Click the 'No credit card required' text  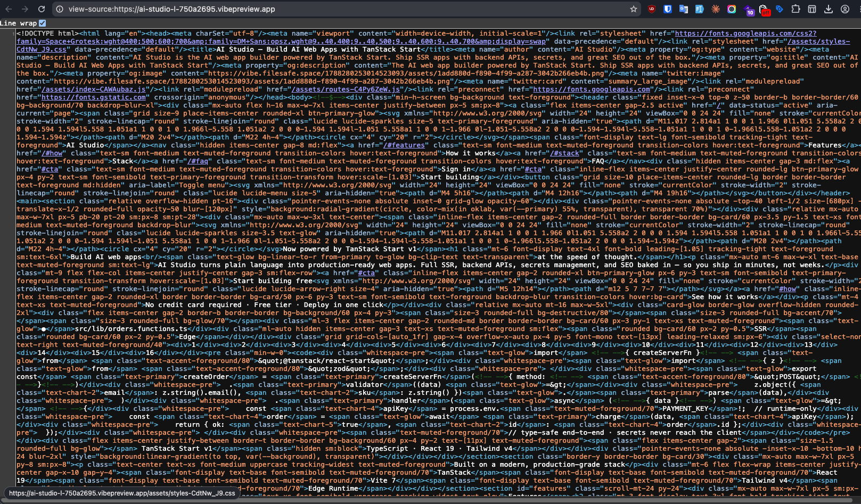pos(193,305)
